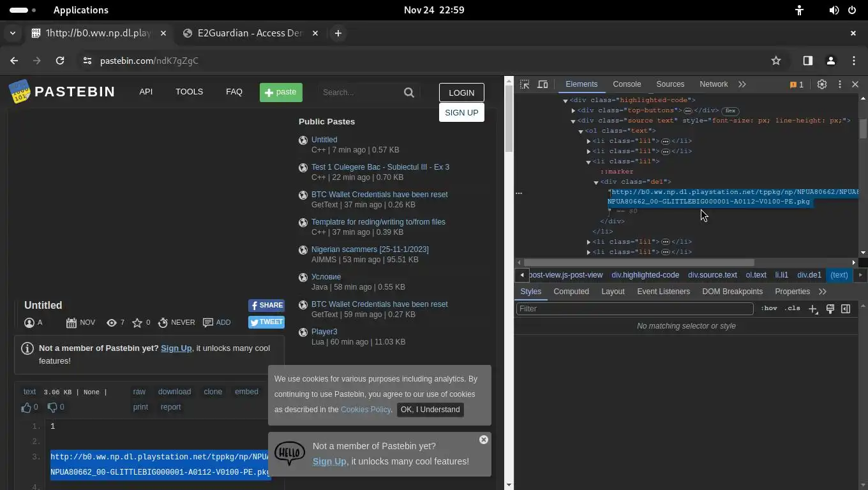The width and height of the screenshot is (868, 490).
Task: Toggle .cls element classes panel
Action: click(x=793, y=309)
